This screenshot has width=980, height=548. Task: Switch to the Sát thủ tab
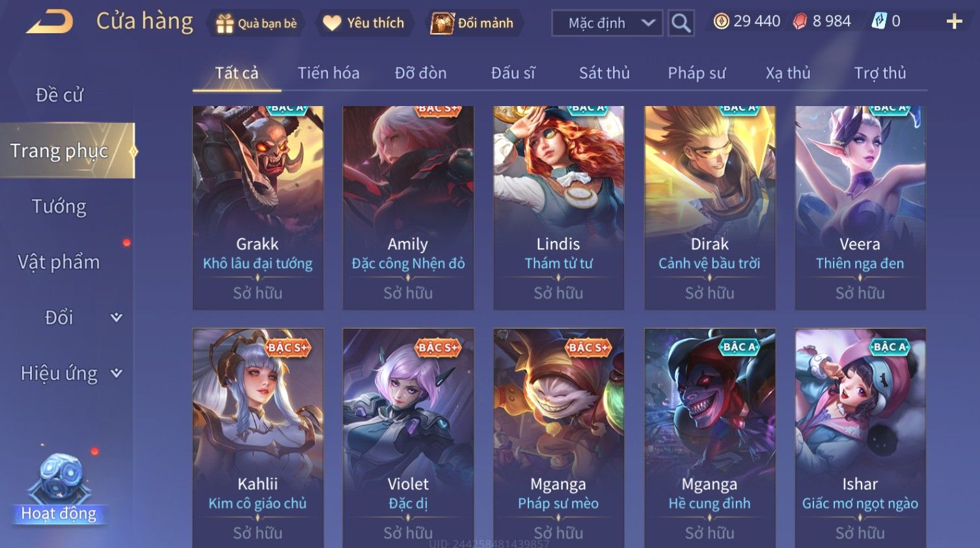point(604,73)
